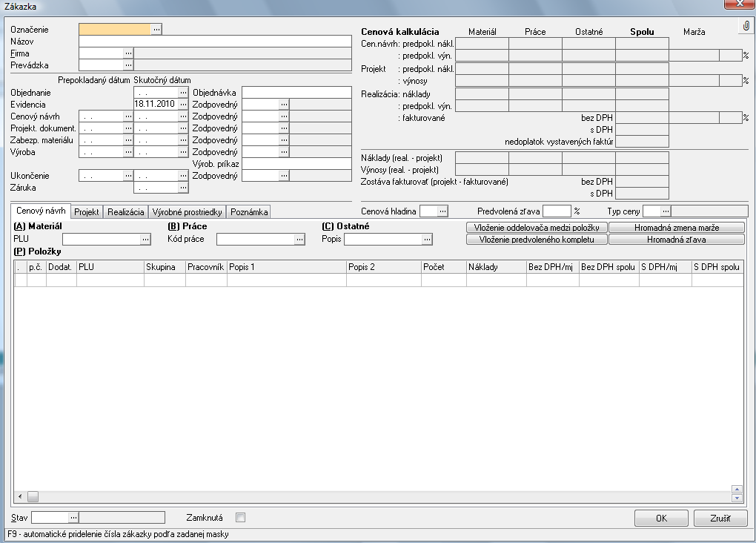The width and height of the screenshot is (756, 543).
Task: Open lookup button next to Označenie field
Action: click(156, 29)
